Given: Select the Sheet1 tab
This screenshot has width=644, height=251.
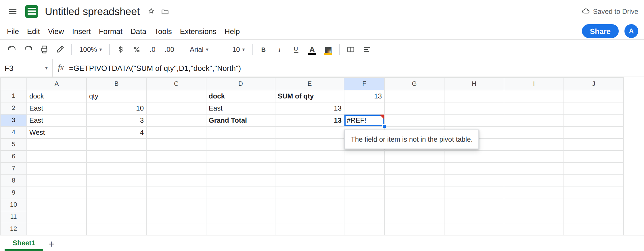Looking at the screenshot, I should [24, 243].
